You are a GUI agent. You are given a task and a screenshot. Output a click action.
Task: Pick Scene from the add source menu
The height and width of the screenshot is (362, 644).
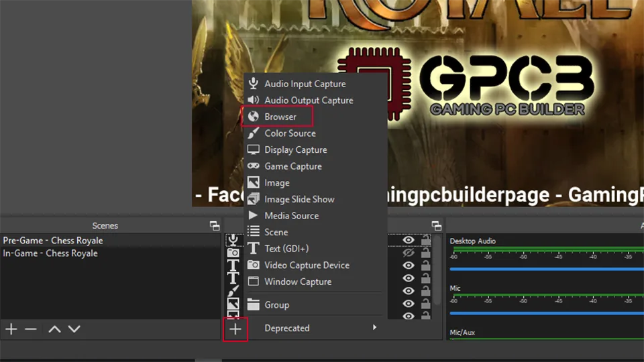(x=315, y=232)
